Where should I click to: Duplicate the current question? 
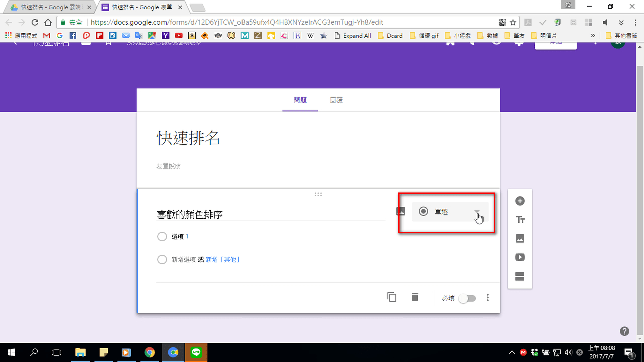point(392,297)
